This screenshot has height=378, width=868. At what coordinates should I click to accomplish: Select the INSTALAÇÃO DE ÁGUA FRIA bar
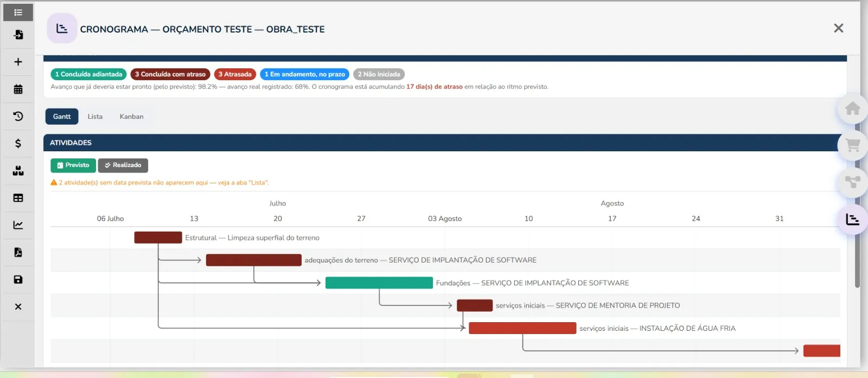(522, 328)
